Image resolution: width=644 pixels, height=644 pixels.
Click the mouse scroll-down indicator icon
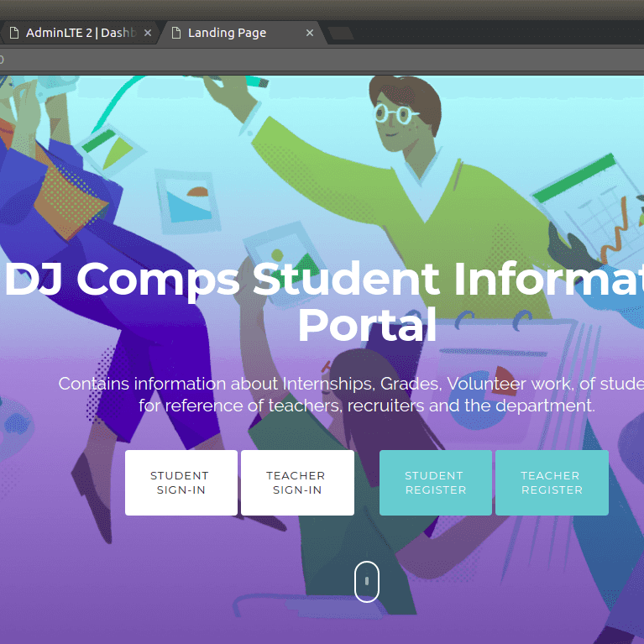point(367,582)
